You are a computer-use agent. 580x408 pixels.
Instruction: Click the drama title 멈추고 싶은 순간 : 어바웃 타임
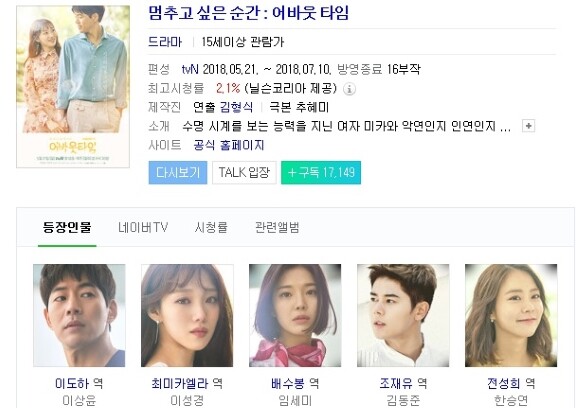[x=249, y=13]
